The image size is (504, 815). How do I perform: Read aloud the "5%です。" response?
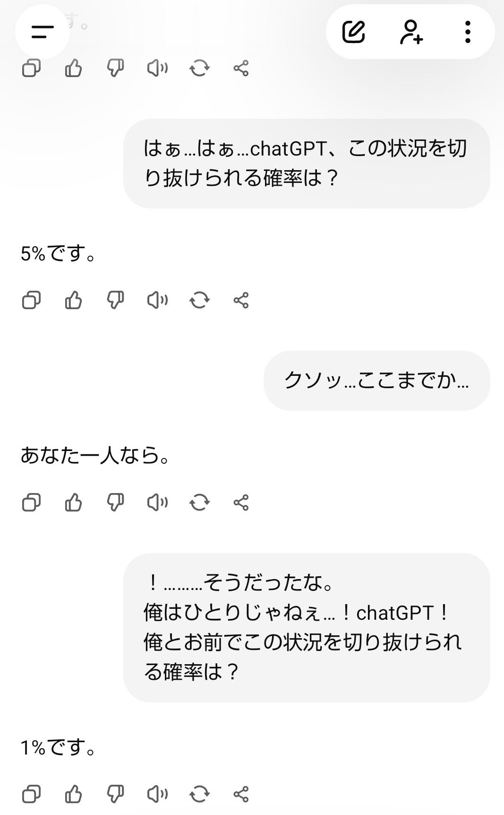pyautogui.click(x=157, y=300)
